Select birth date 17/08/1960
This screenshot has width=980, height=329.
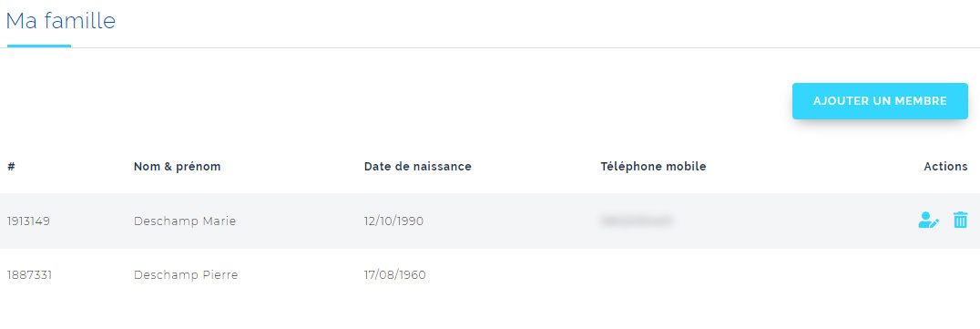[395, 274]
